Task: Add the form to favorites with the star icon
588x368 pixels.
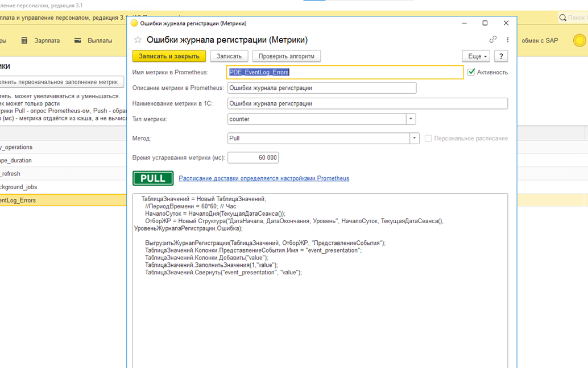Action: click(x=138, y=40)
